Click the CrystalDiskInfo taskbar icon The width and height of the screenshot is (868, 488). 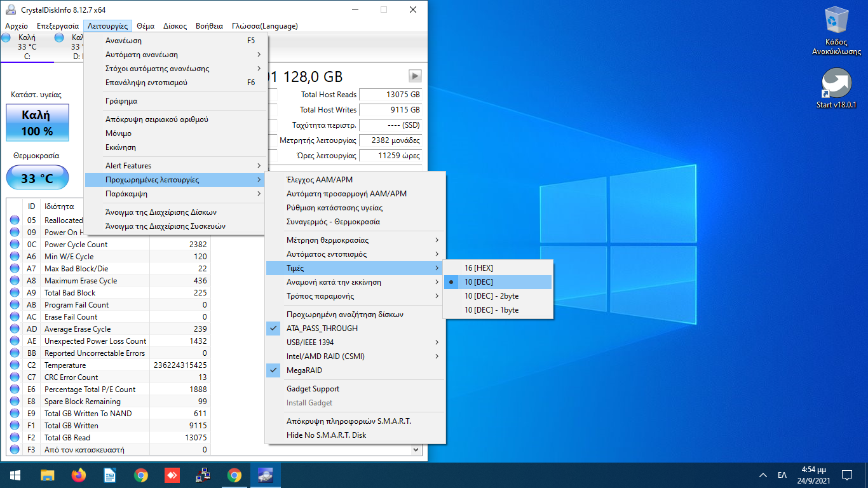click(266, 475)
